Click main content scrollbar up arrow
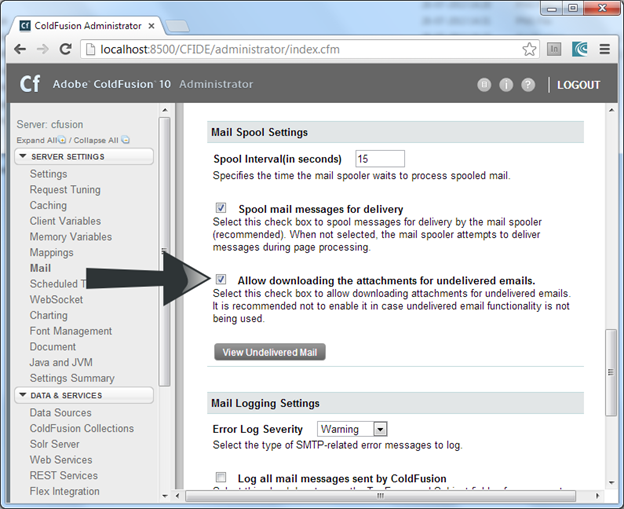Viewport: 624px width, 509px height. 612,110
